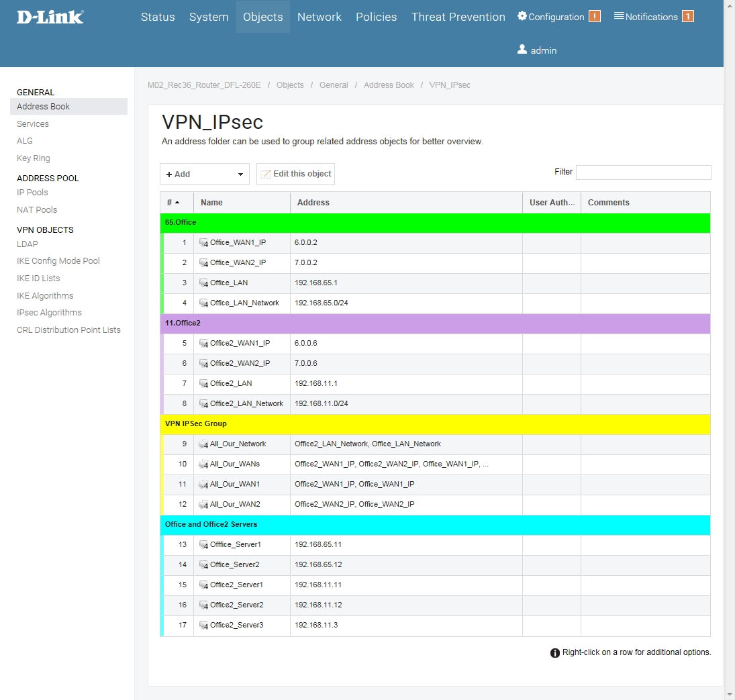Click the pencil icon on Edit this object
The image size is (735, 700).
coord(266,174)
